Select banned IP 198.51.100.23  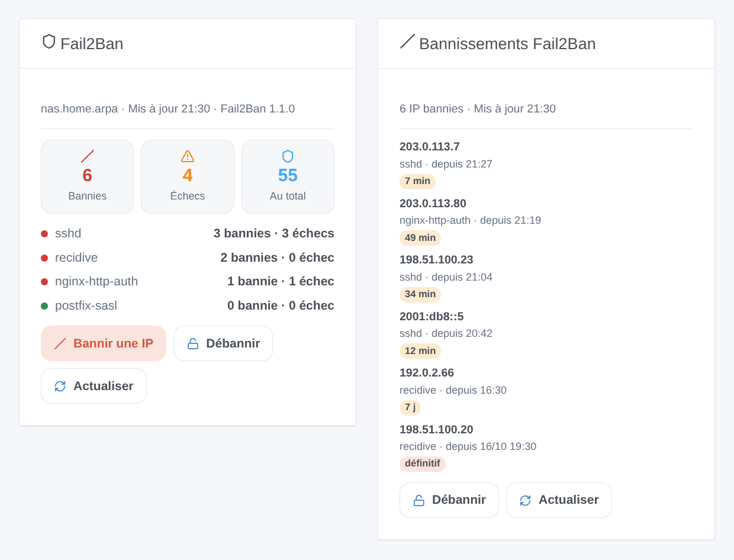coord(436,260)
